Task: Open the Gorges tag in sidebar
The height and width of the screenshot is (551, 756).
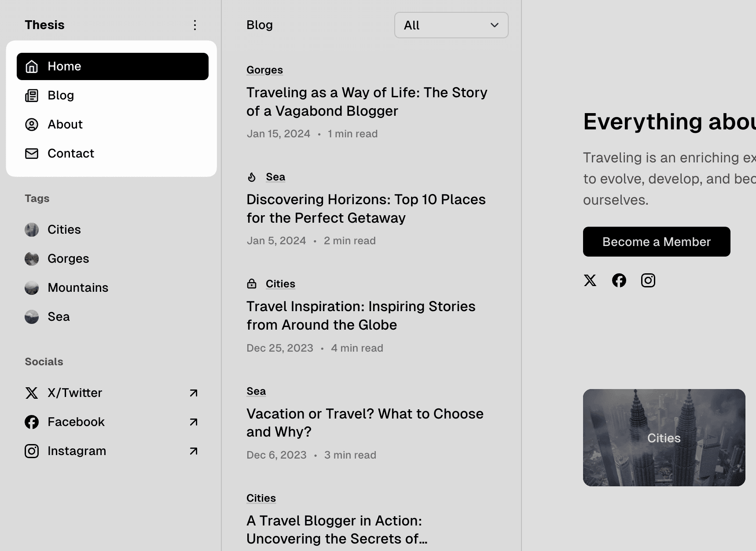Action: 68,259
